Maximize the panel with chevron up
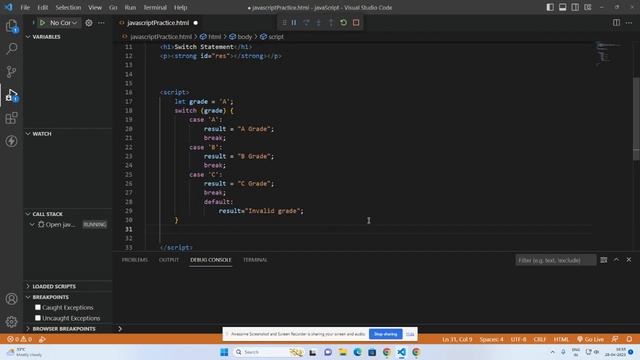This screenshot has height=360, width=640. [x=616, y=260]
